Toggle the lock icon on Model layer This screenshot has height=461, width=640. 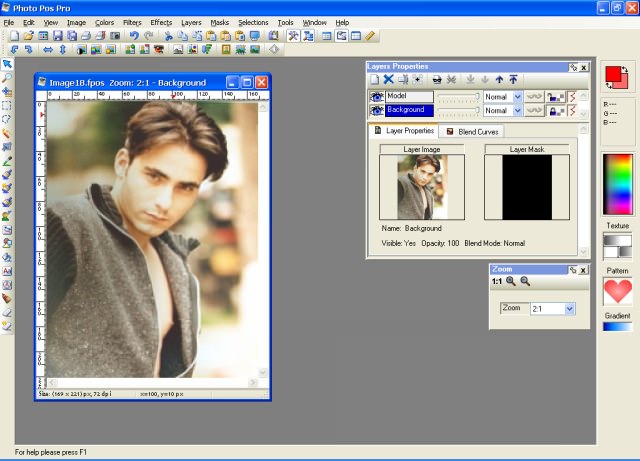[x=553, y=97]
